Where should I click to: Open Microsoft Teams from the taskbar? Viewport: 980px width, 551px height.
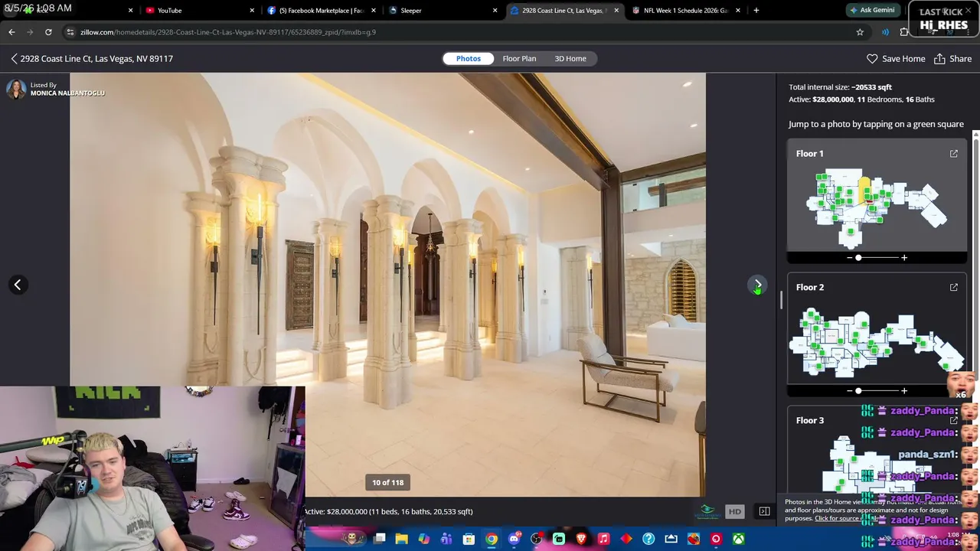point(446,539)
